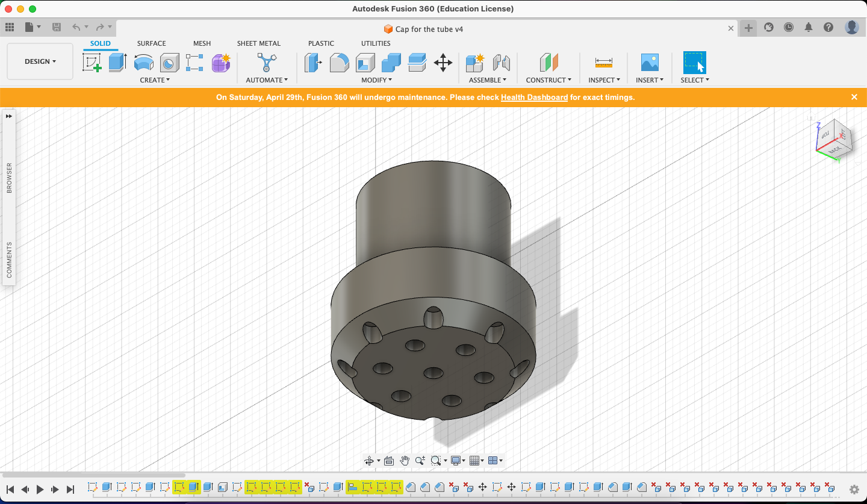The image size is (867, 504).
Task: Click the Create Sketch tool icon
Action: coord(92,63)
